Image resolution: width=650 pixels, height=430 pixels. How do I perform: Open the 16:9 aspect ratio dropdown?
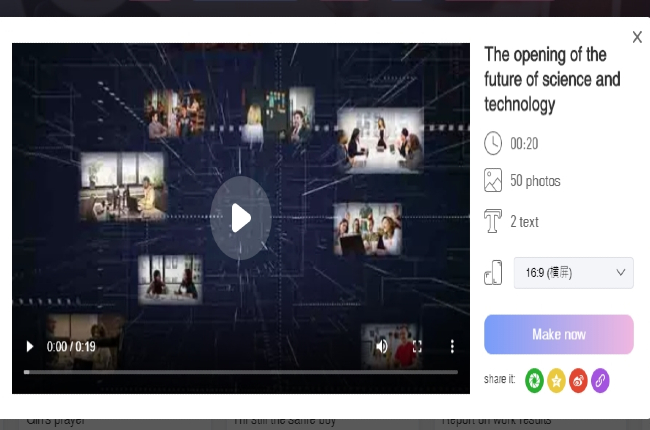click(x=572, y=272)
